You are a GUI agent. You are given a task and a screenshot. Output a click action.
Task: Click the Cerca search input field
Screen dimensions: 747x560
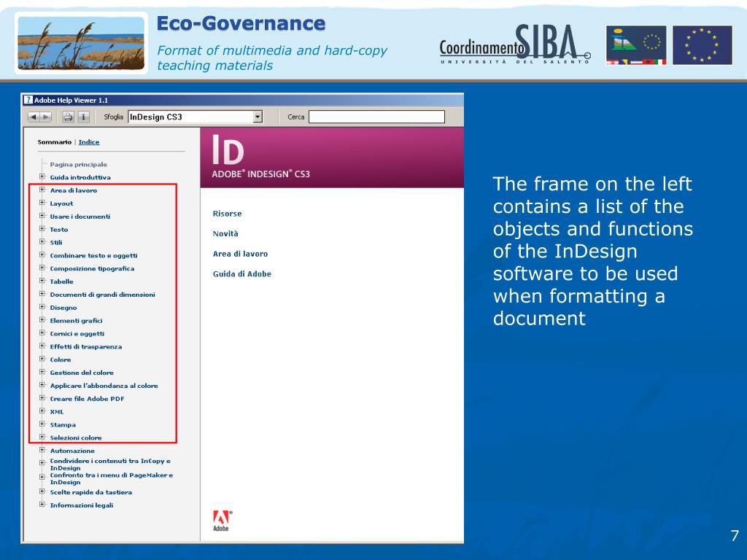click(x=376, y=117)
